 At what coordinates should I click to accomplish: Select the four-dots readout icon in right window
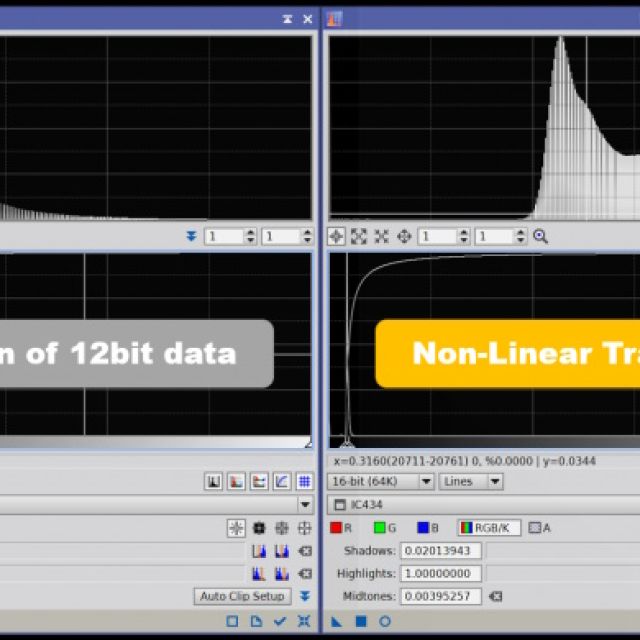[x=382, y=236]
